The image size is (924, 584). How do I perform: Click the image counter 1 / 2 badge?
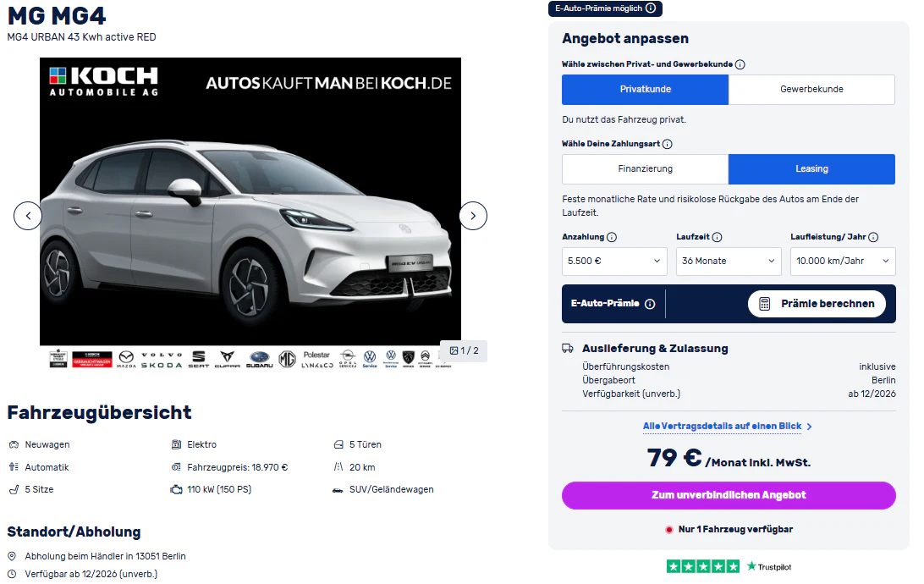(464, 350)
